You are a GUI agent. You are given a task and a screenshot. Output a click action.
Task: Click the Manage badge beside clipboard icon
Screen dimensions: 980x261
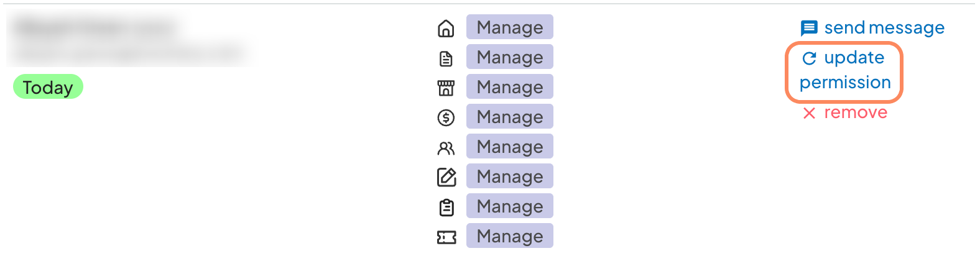pyautogui.click(x=509, y=206)
